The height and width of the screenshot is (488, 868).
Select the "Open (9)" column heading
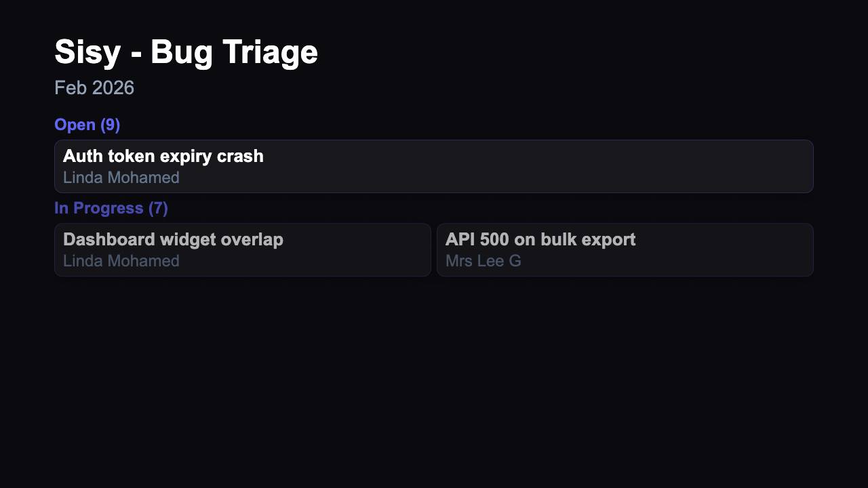point(87,125)
